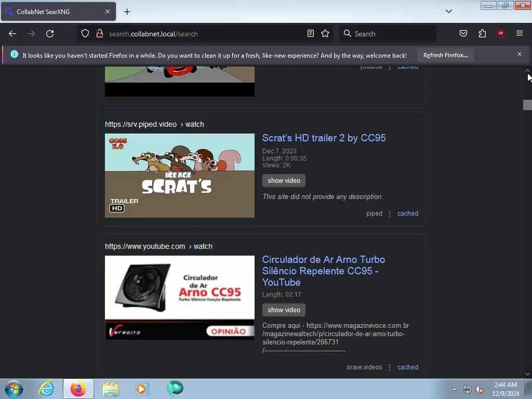The height and width of the screenshot is (399, 532).
Task: Click the scrollbar down arrow
Action: pos(527,374)
